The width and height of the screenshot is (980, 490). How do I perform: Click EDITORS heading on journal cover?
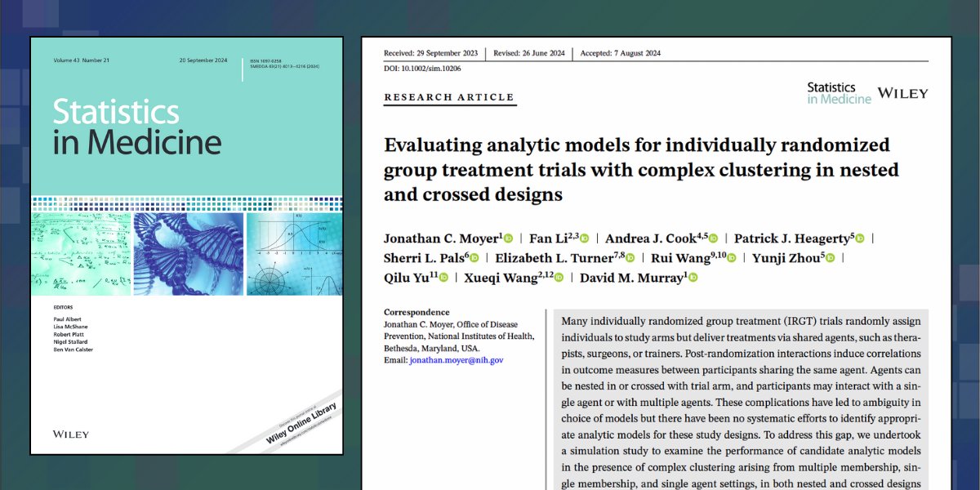click(x=62, y=308)
